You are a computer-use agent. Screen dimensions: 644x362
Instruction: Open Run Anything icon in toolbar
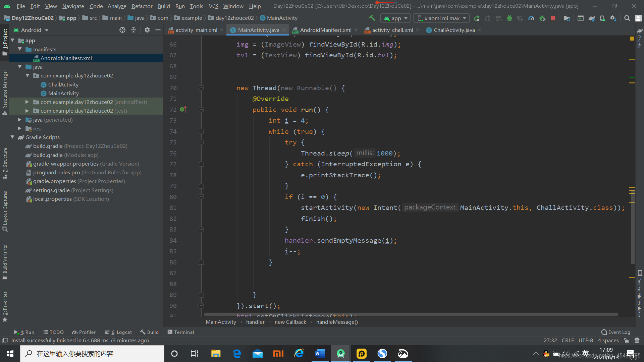pyautogui.click(x=581, y=18)
